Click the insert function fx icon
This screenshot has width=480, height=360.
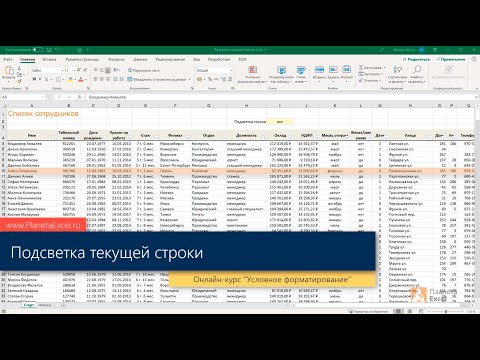tap(79, 97)
